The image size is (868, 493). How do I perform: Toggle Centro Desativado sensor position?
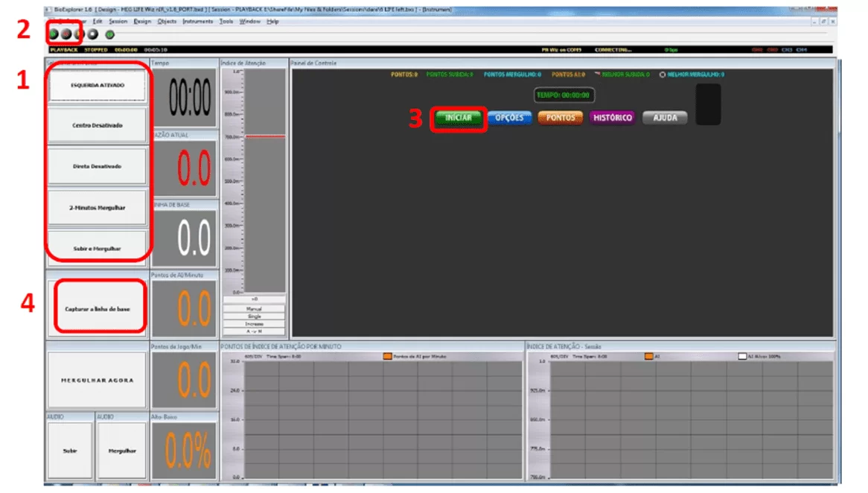[x=98, y=125]
